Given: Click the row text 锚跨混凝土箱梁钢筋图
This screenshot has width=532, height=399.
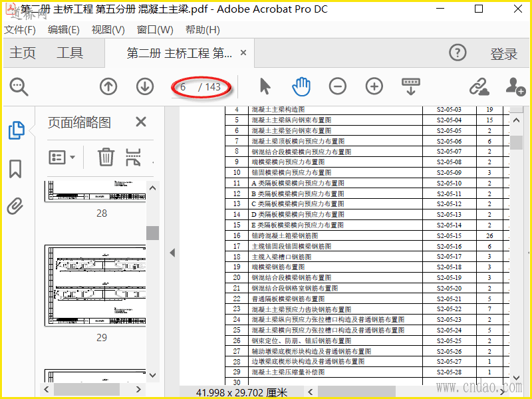Looking at the screenshot, I should click(285, 235).
